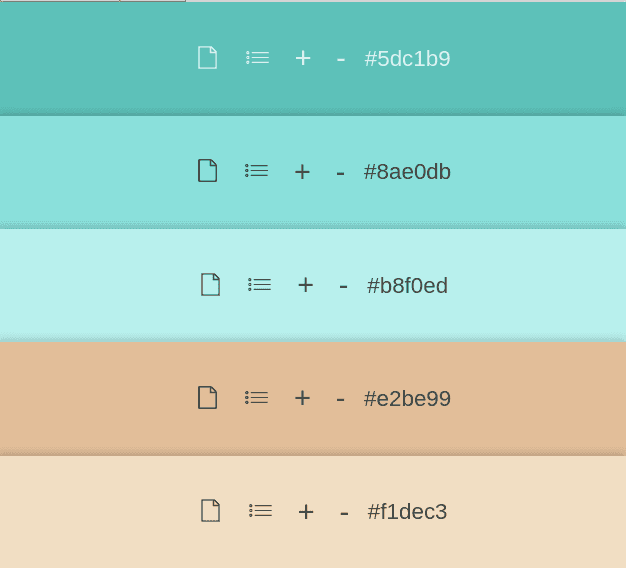The width and height of the screenshot is (626, 568).
Task: Click the #8ae0db hex label
Action: click(x=407, y=172)
